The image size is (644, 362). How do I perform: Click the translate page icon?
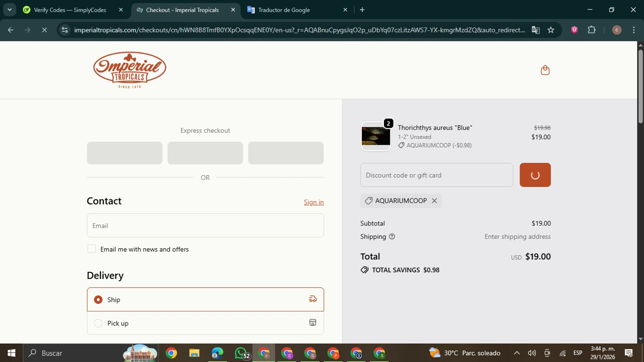535,30
